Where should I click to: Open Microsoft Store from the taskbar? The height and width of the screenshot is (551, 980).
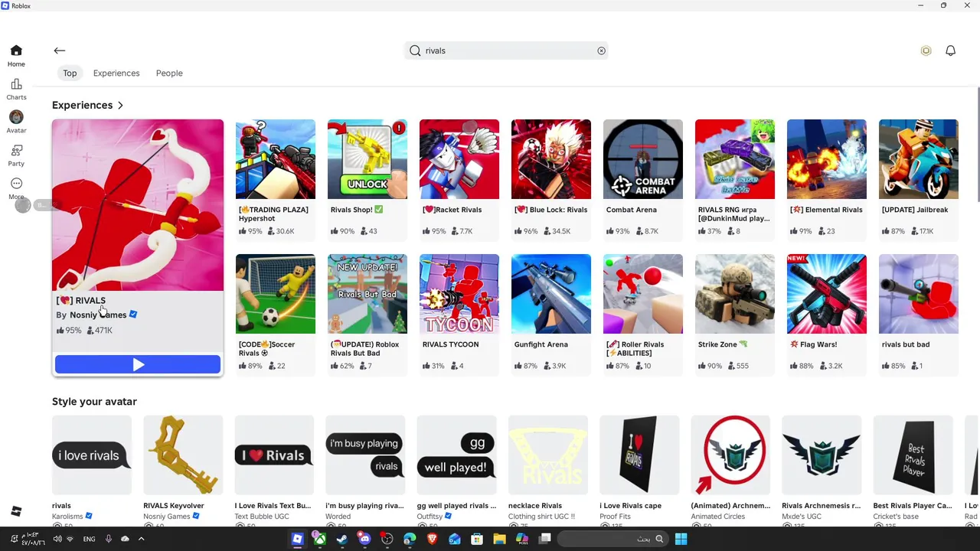[477, 539]
